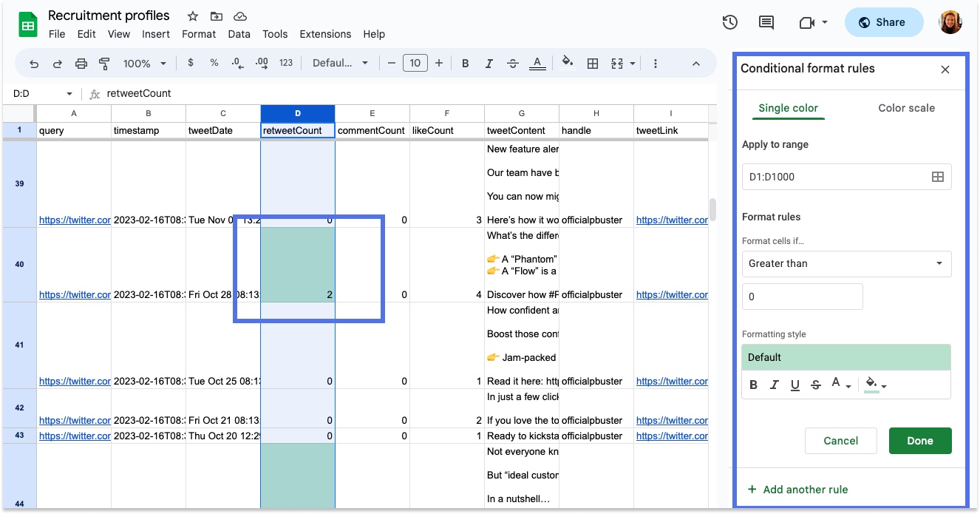The width and height of the screenshot is (980, 514).
Task: Open the comments panel
Action: pyautogui.click(x=766, y=22)
